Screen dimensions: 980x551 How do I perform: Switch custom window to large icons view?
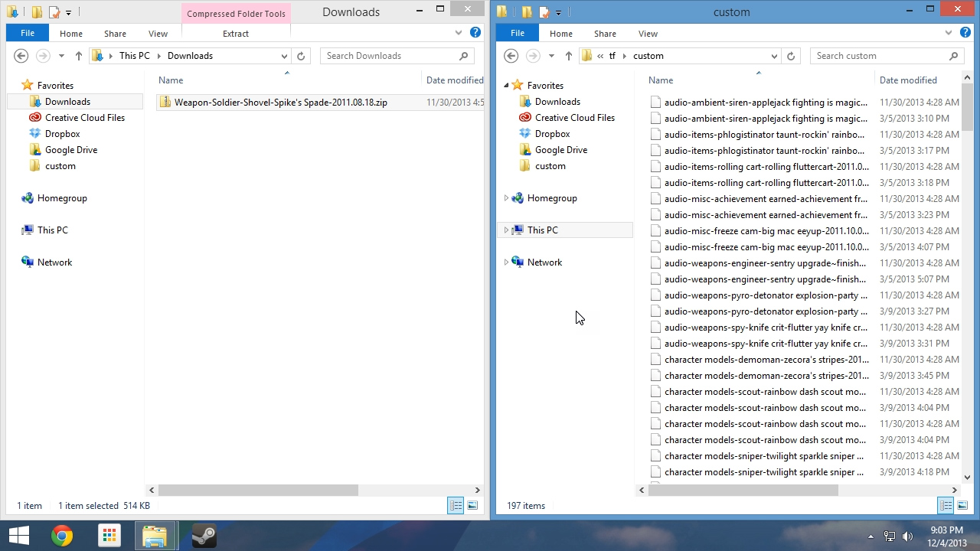(962, 505)
